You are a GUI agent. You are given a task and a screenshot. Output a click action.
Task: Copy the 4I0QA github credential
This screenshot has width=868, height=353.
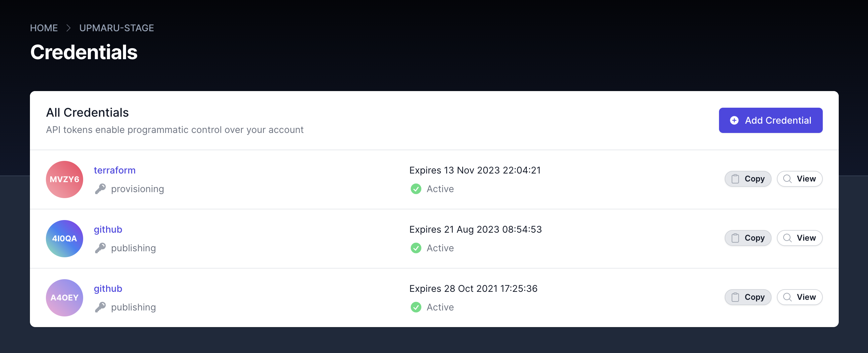[748, 238]
